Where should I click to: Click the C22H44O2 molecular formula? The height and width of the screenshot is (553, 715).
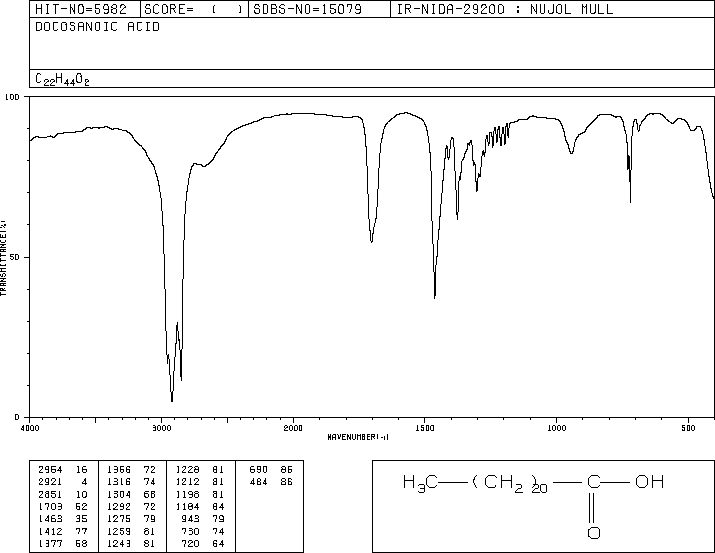pyautogui.click(x=62, y=80)
